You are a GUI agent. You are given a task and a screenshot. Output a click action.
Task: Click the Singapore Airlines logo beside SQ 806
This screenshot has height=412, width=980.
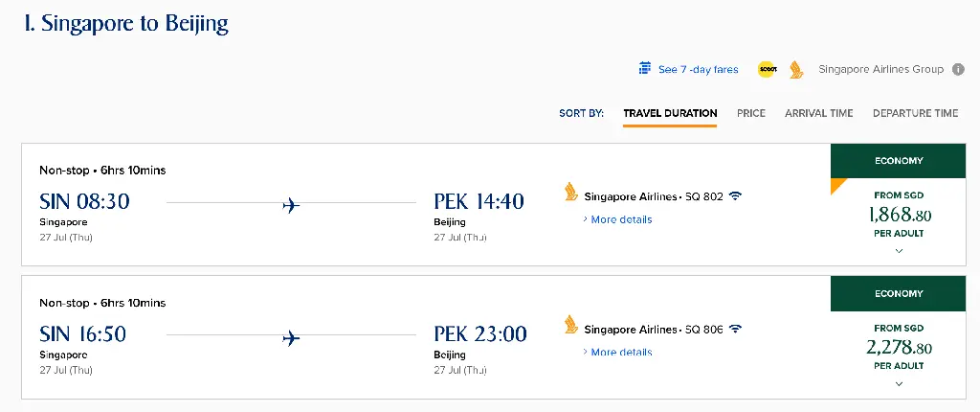click(571, 325)
